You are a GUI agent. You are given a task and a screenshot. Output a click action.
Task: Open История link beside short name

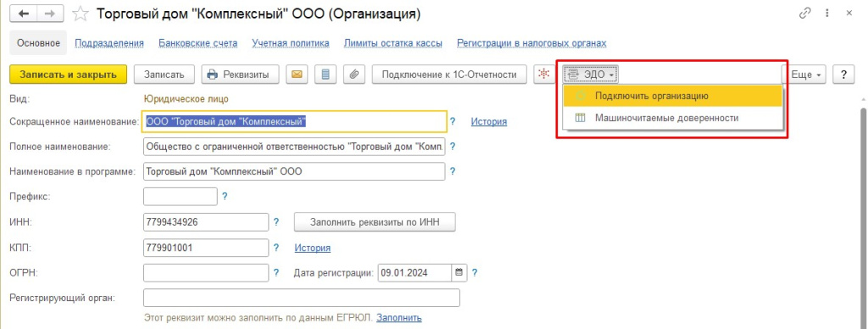click(489, 121)
